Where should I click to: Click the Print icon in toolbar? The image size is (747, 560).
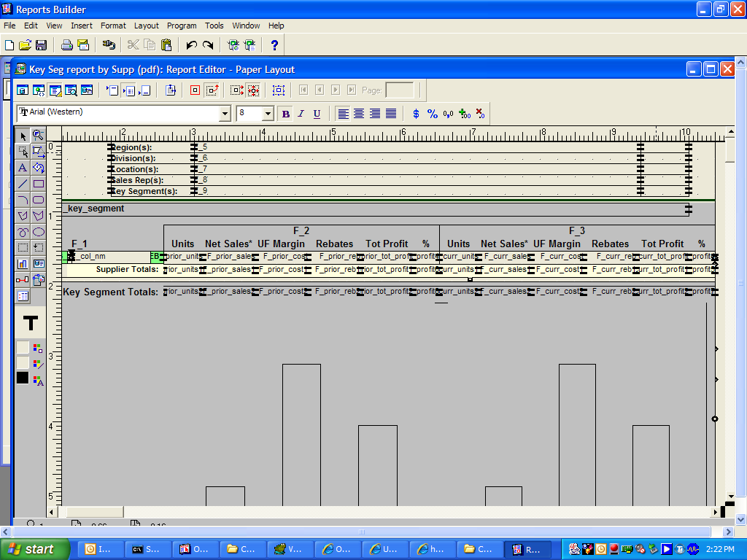66,45
